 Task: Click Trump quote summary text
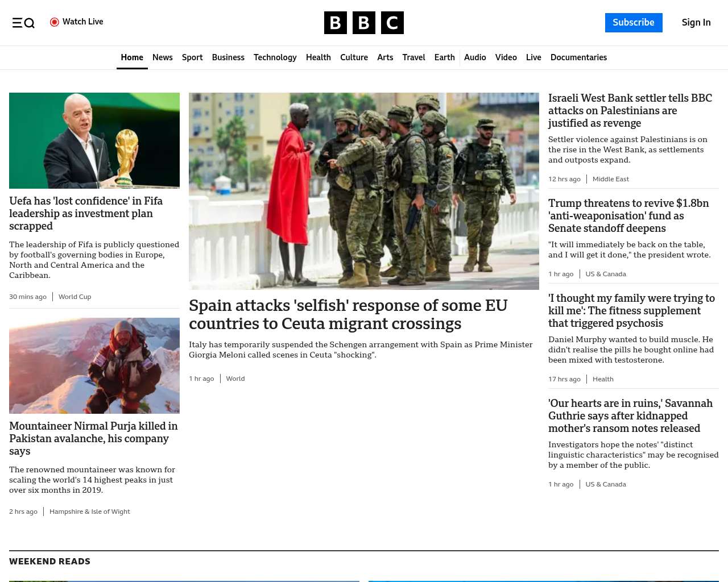(630, 250)
